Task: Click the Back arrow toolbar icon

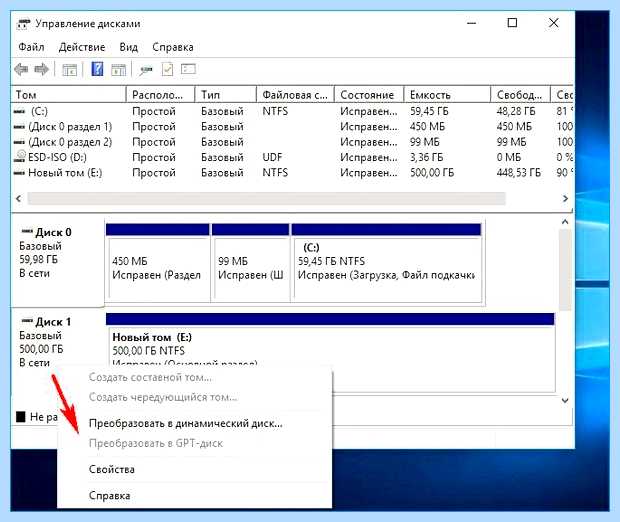Action: (21, 70)
